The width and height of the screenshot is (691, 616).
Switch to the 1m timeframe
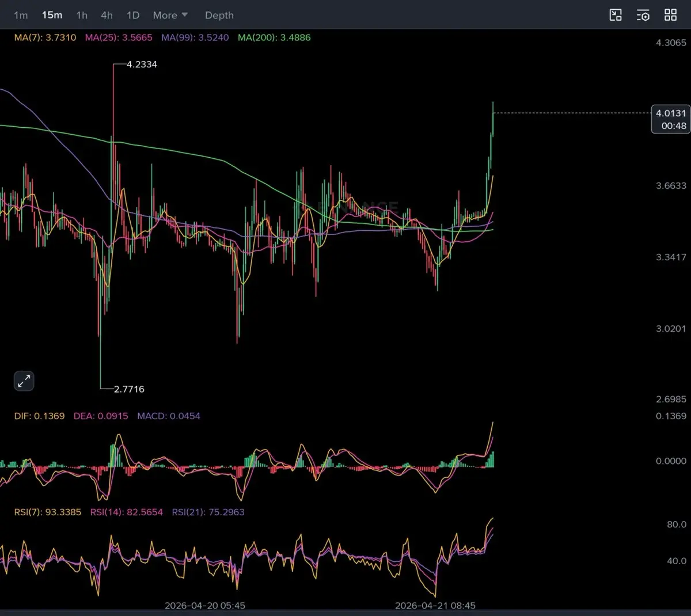(x=21, y=16)
